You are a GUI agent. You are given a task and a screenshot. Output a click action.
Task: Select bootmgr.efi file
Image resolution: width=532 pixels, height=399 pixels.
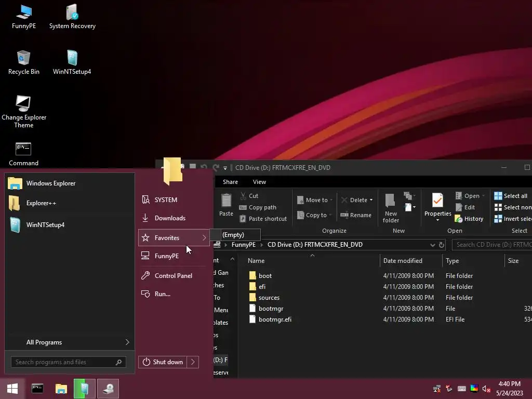click(x=270, y=320)
